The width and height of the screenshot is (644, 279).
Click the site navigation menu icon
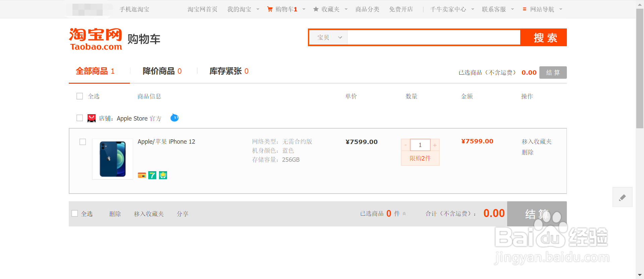[x=525, y=9]
